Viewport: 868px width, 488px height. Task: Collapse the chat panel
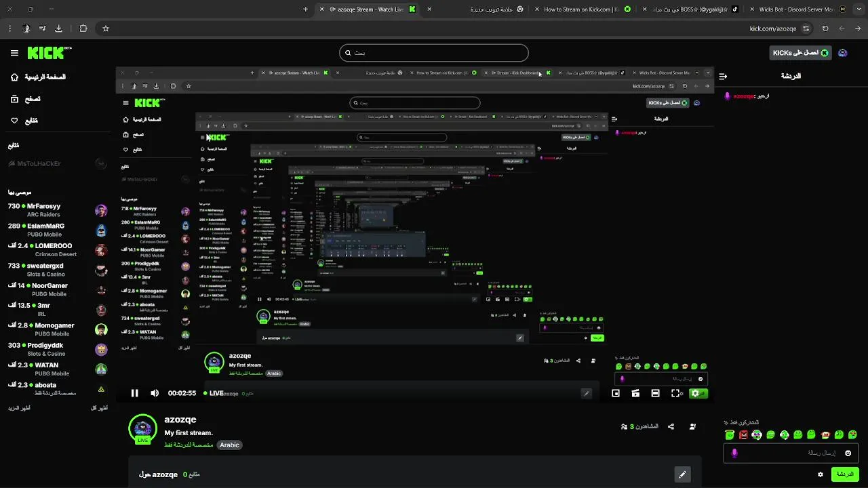tap(723, 76)
